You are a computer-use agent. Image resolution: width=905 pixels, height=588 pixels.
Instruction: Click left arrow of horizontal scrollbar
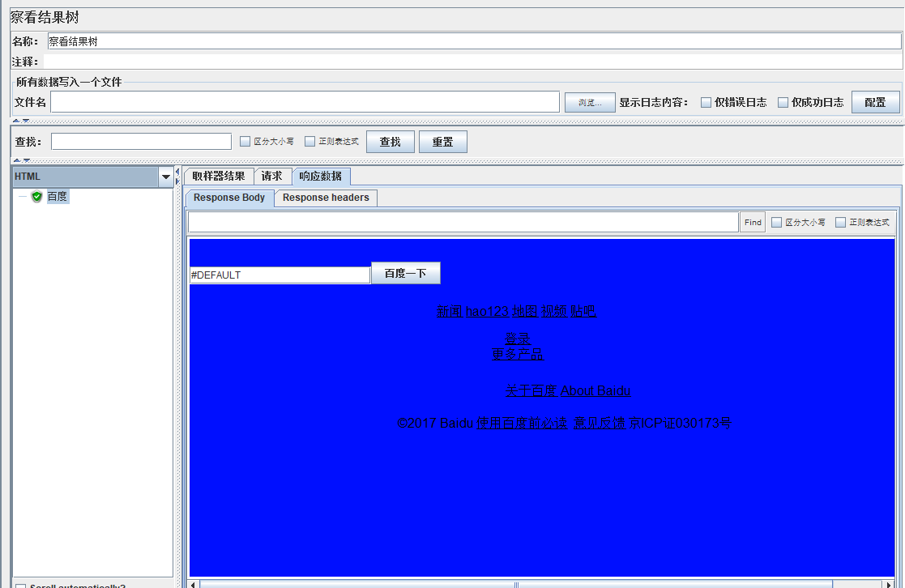[193, 584]
